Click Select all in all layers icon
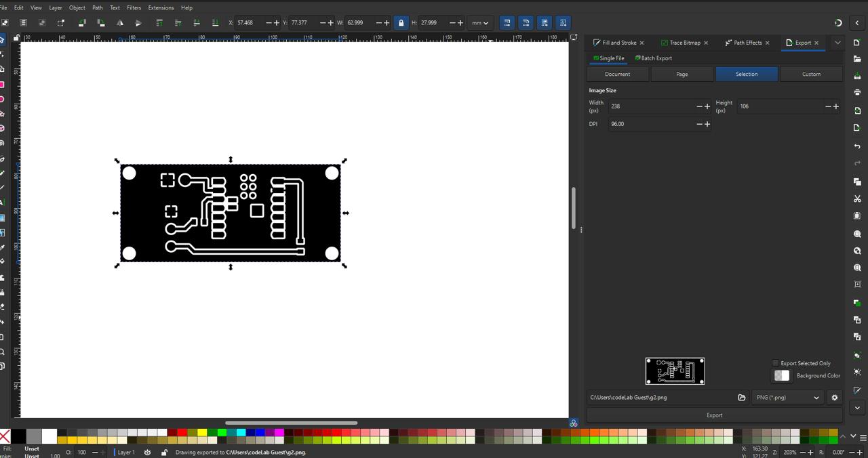 (x=23, y=22)
